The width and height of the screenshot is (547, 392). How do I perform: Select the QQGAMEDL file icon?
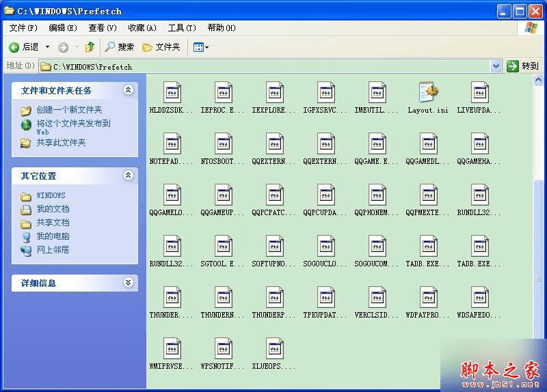429,143
